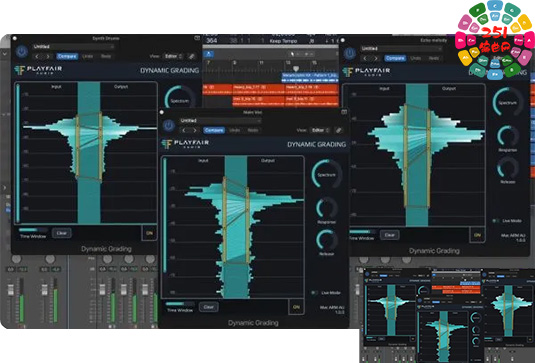535x363 pixels.
Task: Toggle power button in Echo melody plugin
Action: tap(350, 54)
